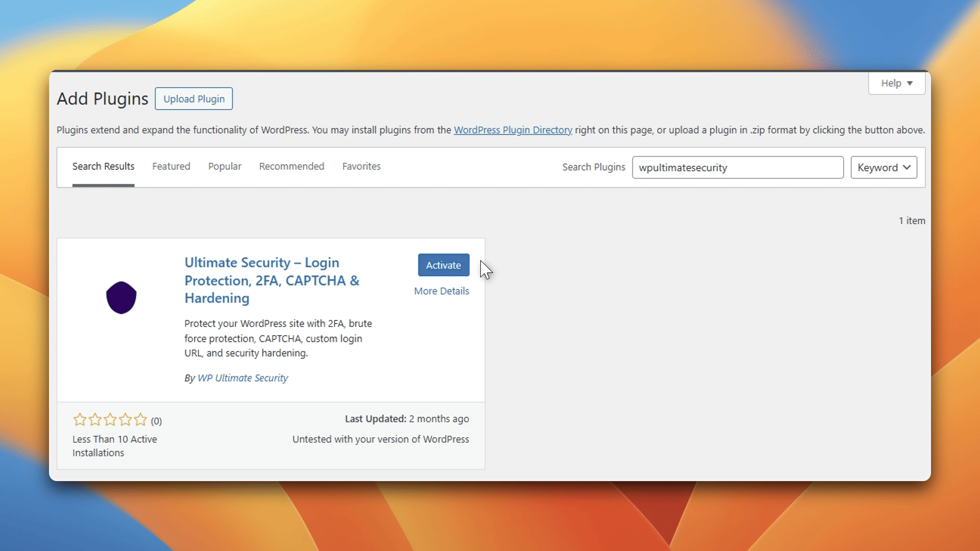Switch to the Popular plugins tab
This screenshot has height=551, width=980.
pos(225,166)
